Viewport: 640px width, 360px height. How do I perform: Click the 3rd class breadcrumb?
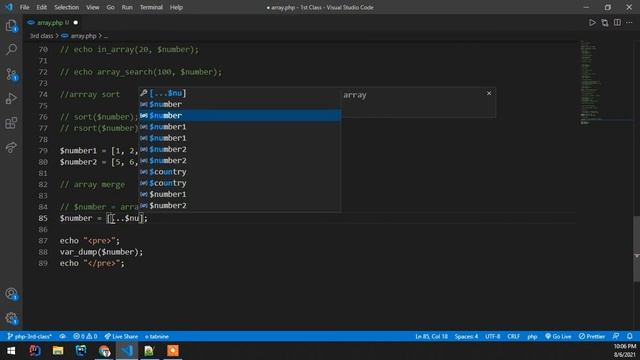pyautogui.click(x=42, y=36)
